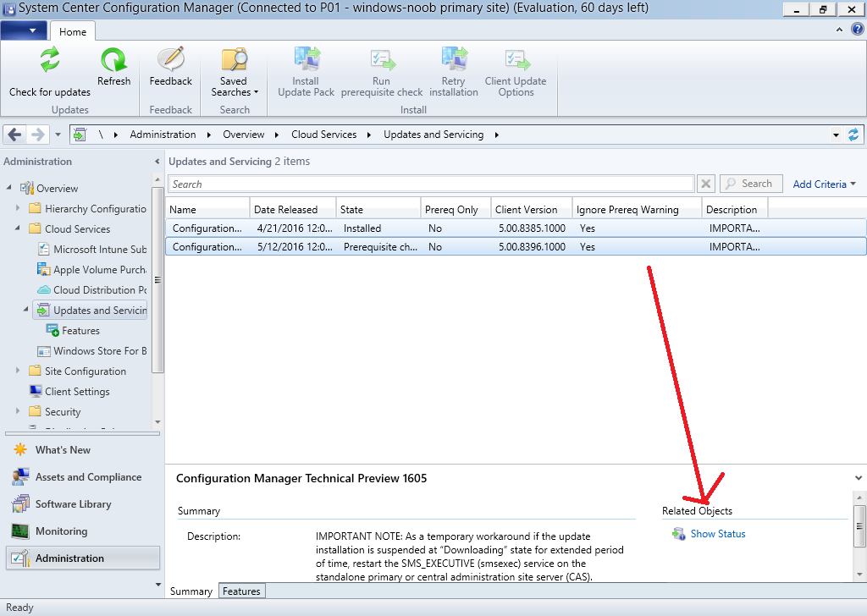This screenshot has width=867, height=616.
Task: Collapse the Administration navigation pane arrow
Action: 157,162
